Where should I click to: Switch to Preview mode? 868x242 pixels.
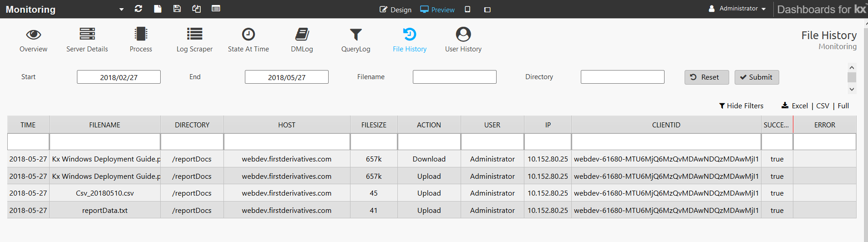(x=437, y=10)
